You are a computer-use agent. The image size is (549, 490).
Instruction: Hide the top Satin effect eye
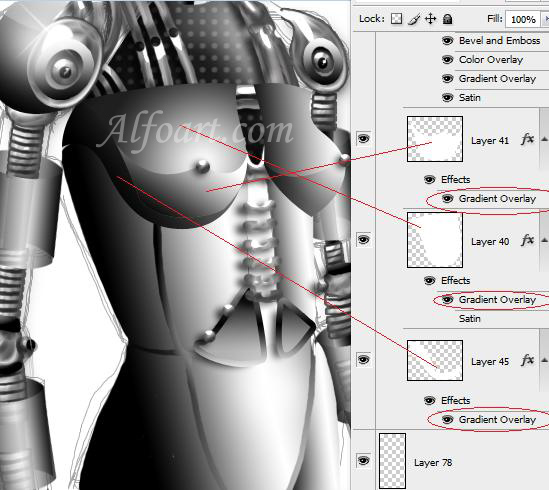click(447, 97)
